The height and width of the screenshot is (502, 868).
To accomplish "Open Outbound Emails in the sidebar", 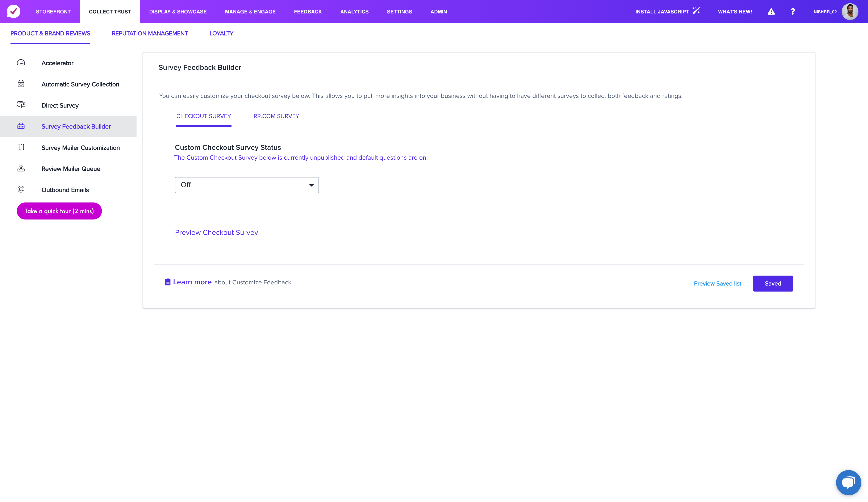I will pyautogui.click(x=65, y=190).
